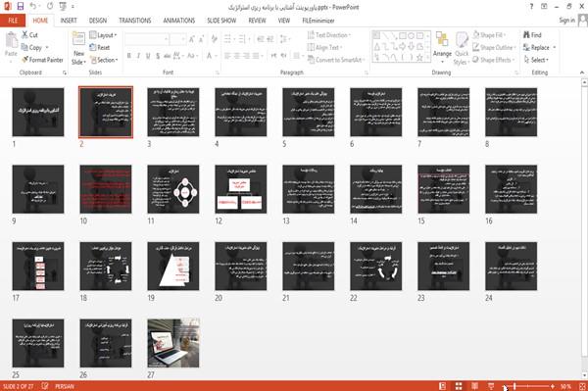Switch to Normal view in status bar
The image size is (588, 391).
(443, 386)
